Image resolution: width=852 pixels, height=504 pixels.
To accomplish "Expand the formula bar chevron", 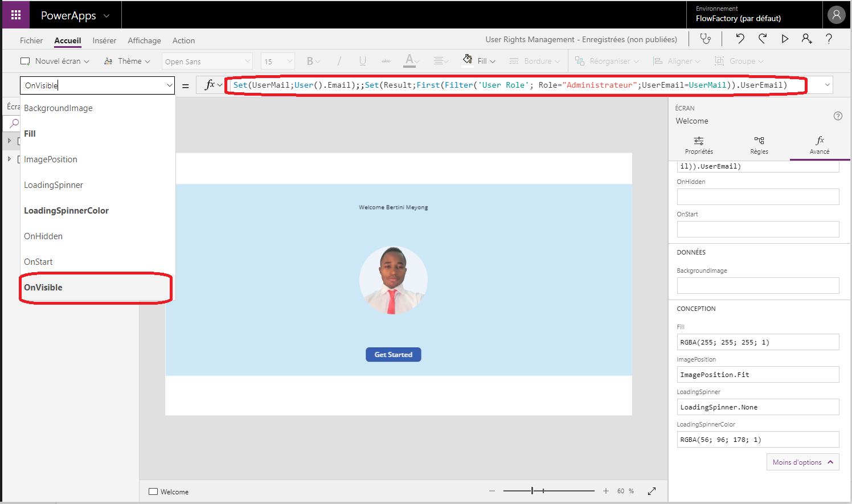I will pos(827,85).
